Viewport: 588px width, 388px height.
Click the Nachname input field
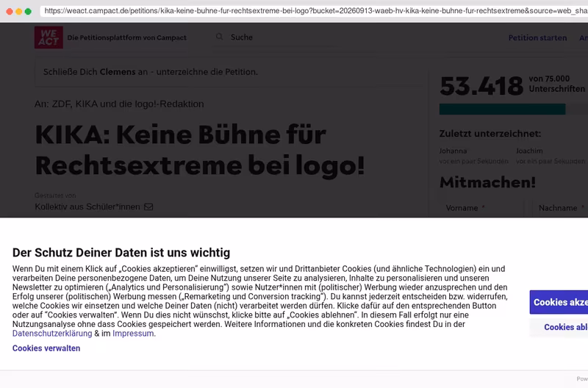click(x=560, y=209)
